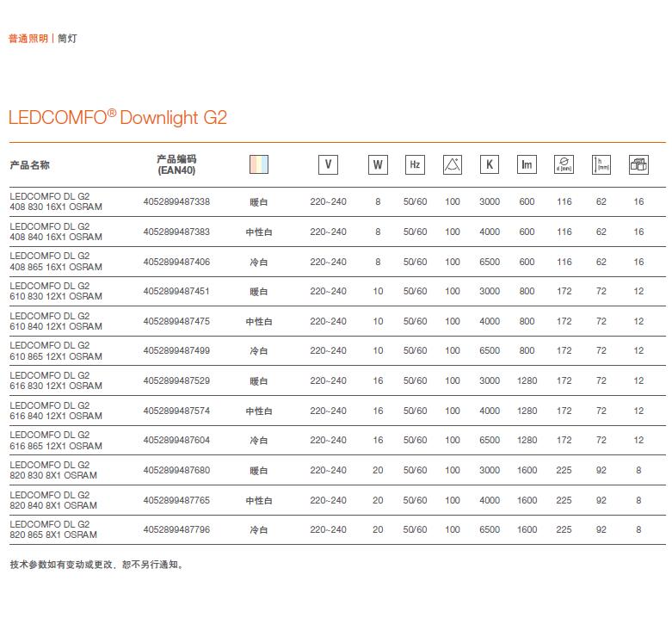Click the light color swatch header icon
The image size is (672, 618).
pos(259,164)
